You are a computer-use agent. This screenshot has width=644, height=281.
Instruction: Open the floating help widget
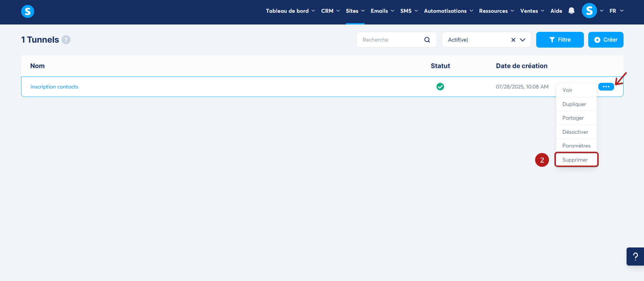click(635, 257)
